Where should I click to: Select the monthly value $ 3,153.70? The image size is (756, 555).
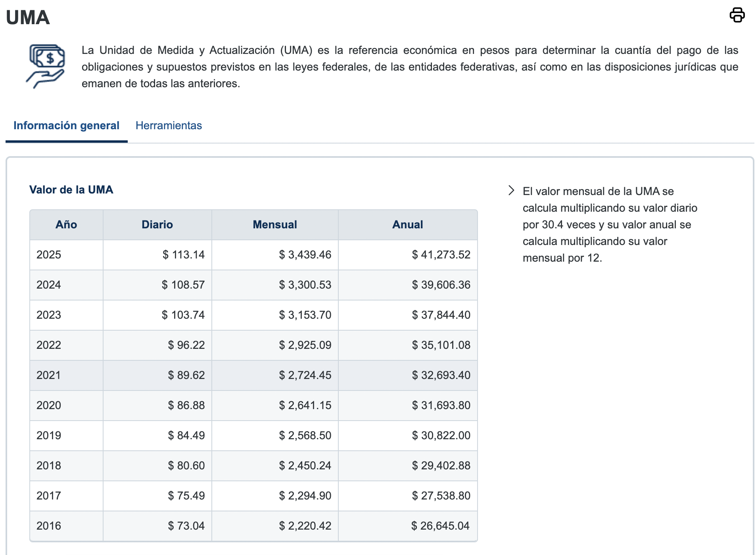[305, 315]
